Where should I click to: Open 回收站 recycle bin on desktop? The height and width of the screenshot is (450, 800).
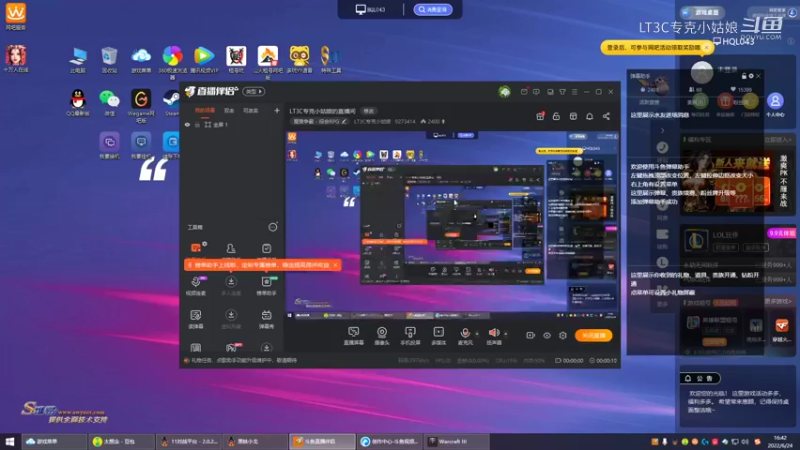click(x=109, y=60)
